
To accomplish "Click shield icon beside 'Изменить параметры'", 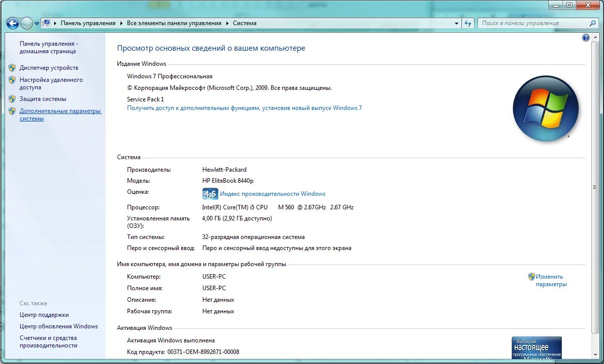I will (x=532, y=277).
